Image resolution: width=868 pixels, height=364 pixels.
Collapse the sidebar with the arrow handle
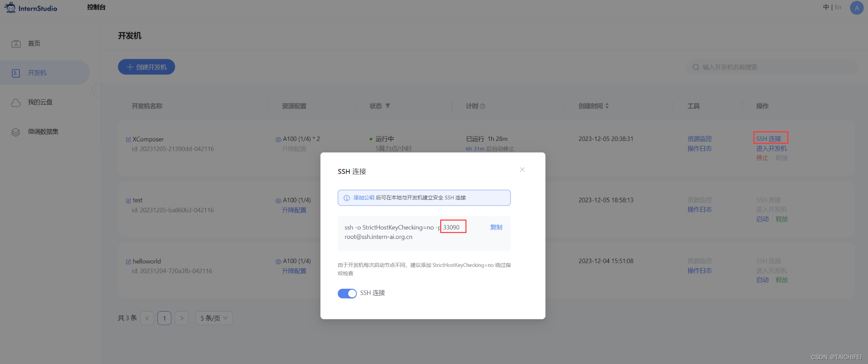point(96,90)
